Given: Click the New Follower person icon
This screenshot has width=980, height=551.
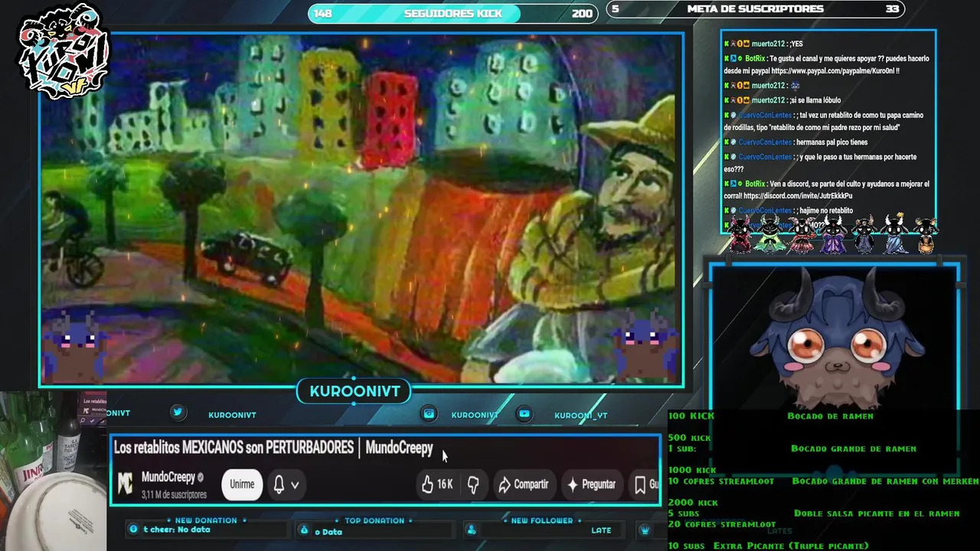Looking at the screenshot, I should pos(471,530).
